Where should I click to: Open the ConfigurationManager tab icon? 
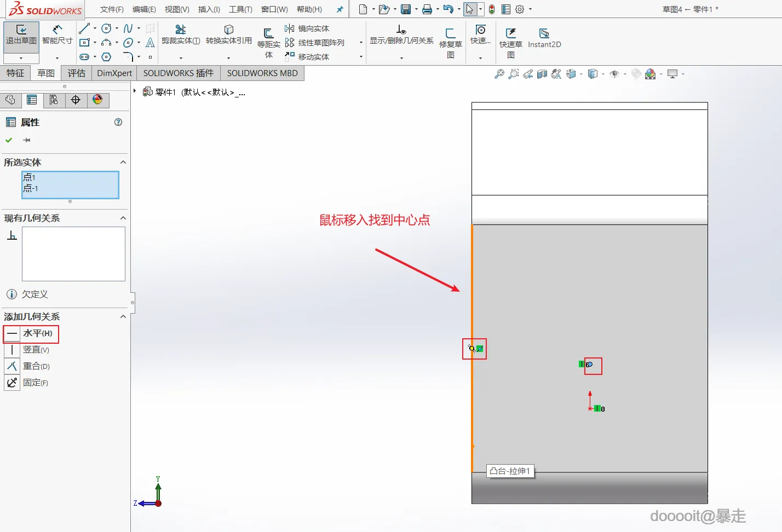54,100
